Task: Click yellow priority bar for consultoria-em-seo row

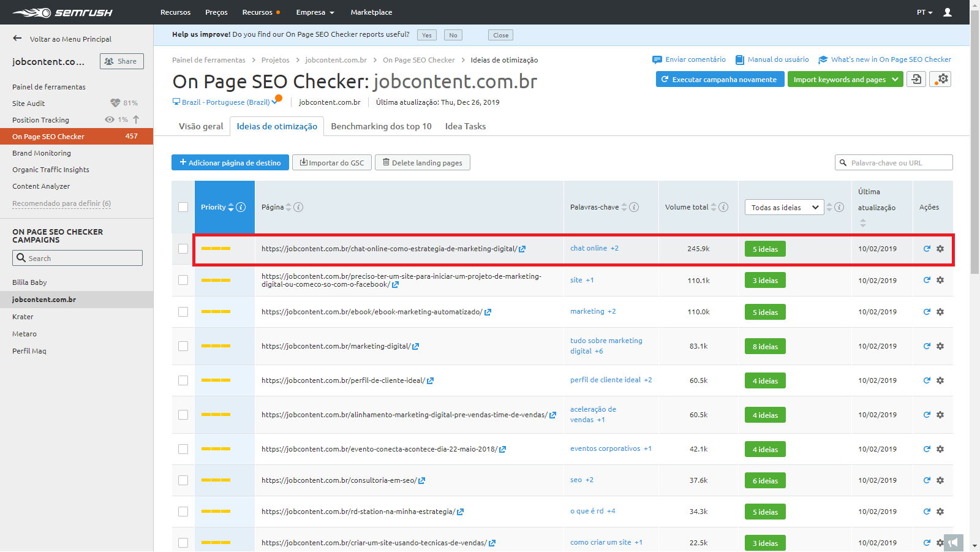Action: 216,480
